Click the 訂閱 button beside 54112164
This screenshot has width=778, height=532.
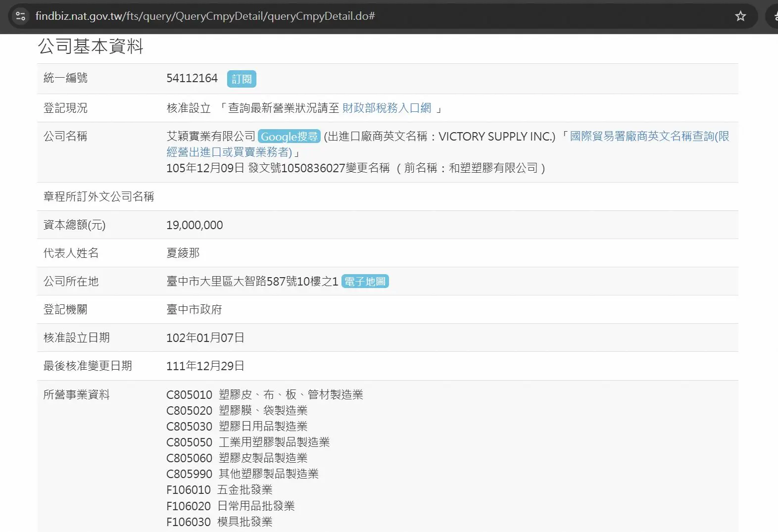242,79
